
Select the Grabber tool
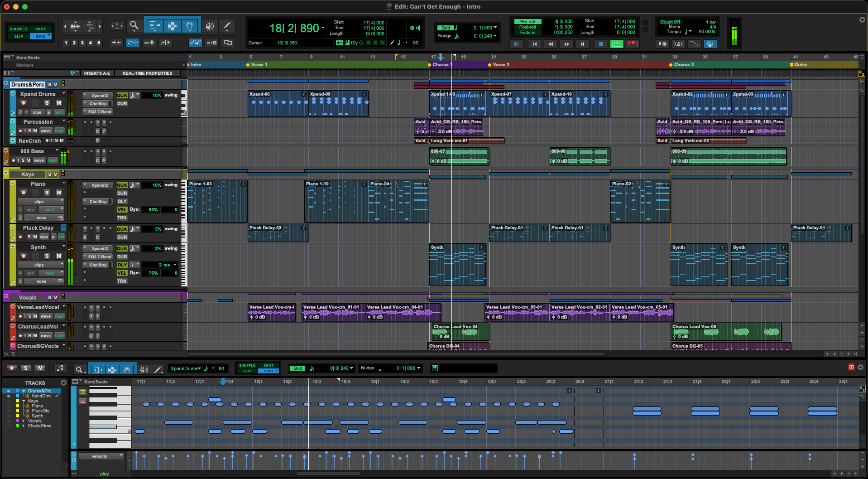pyautogui.click(x=190, y=26)
